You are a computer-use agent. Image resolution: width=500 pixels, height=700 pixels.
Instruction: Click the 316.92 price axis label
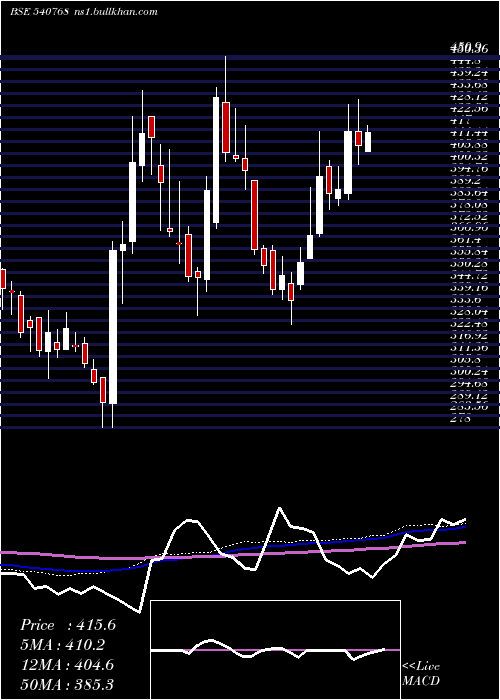point(468,335)
